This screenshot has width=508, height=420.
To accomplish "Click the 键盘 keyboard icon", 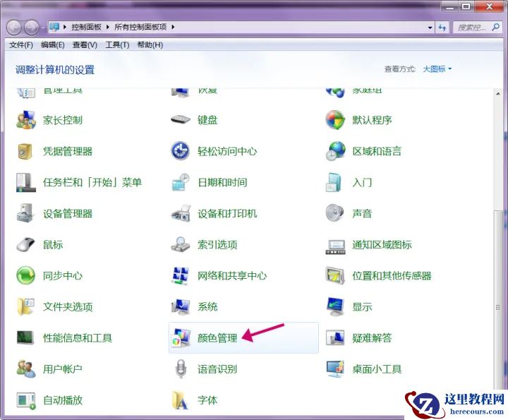I will [181, 119].
